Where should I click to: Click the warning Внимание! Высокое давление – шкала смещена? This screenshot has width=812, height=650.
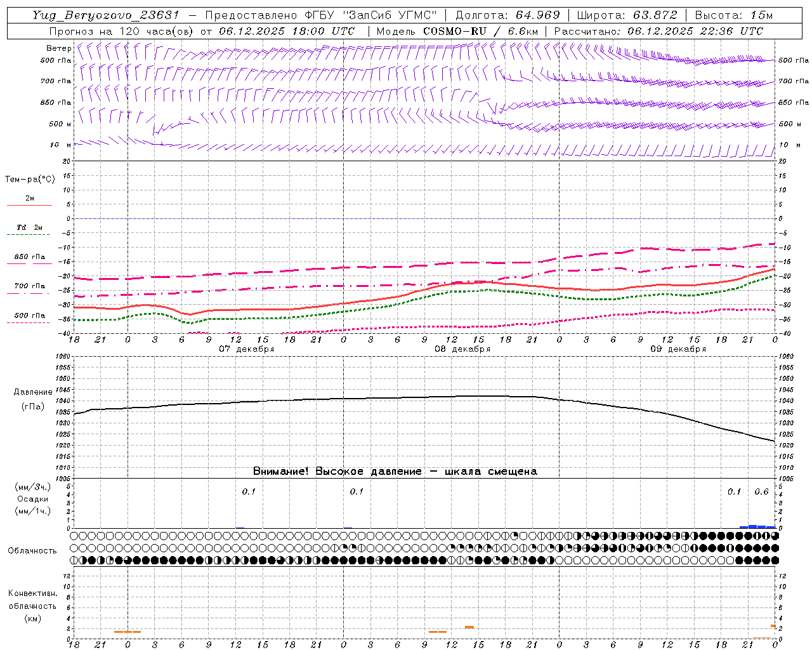click(395, 472)
